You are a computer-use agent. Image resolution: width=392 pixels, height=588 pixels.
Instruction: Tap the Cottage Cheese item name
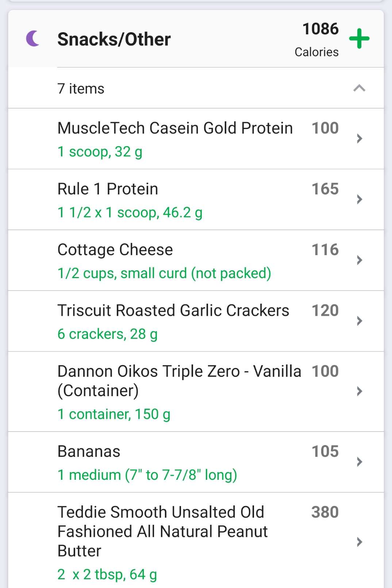tap(115, 250)
